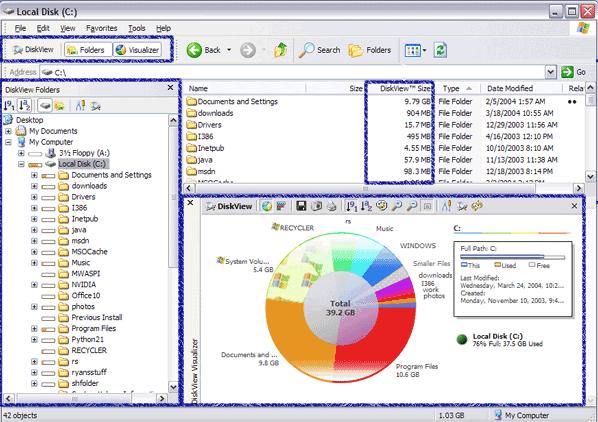The width and height of the screenshot is (598, 422).
Task: Click the Go button
Action: tap(573, 72)
